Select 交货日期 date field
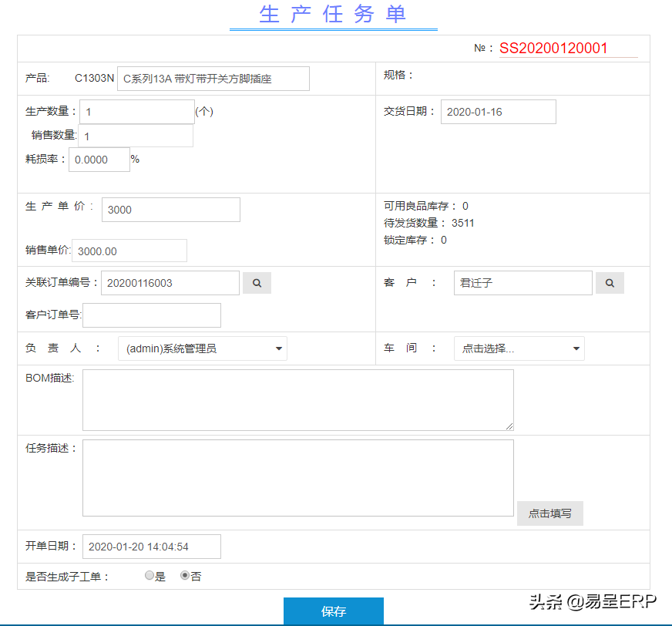Viewport: 672px width, 626px height. click(x=498, y=112)
